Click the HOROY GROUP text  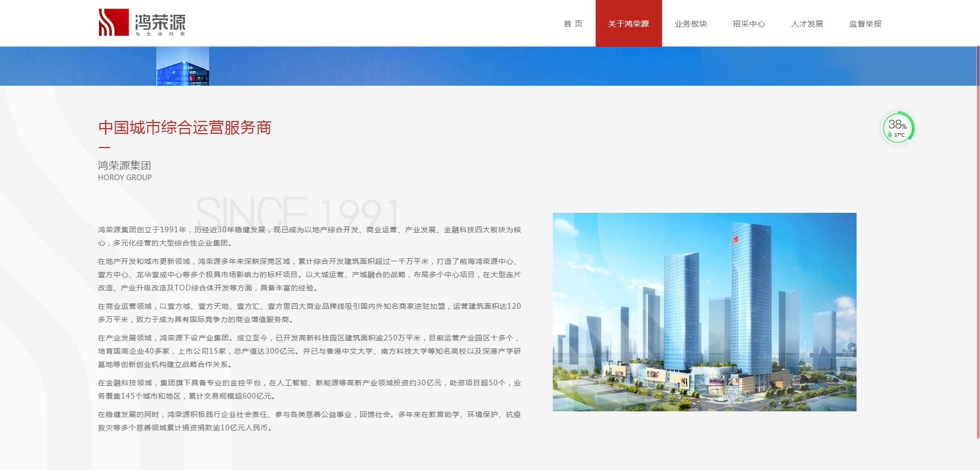pos(125,178)
